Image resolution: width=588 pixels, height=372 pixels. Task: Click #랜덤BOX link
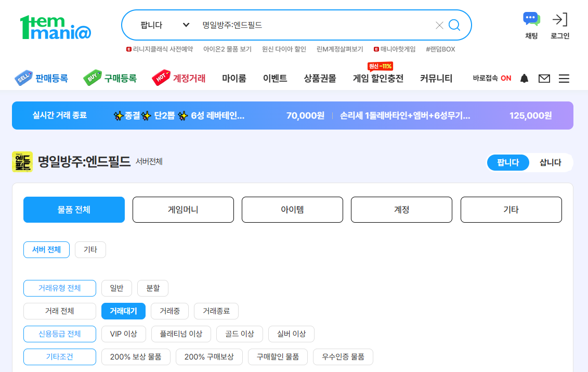[x=440, y=49]
